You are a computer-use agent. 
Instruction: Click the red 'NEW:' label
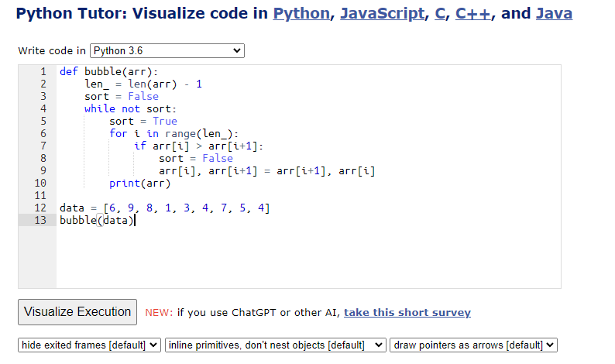coord(159,313)
